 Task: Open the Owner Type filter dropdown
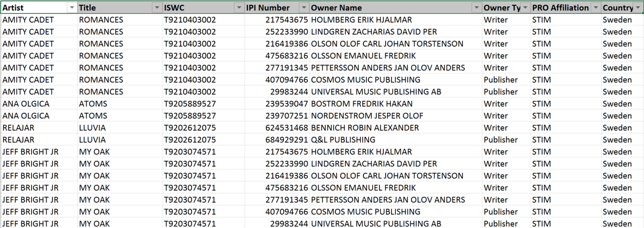[x=525, y=8]
